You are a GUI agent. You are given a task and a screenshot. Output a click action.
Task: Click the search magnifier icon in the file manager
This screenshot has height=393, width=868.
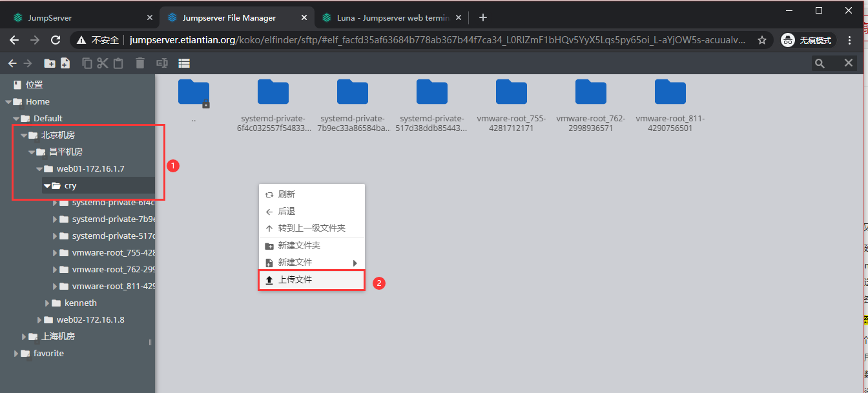coord(820,63)
